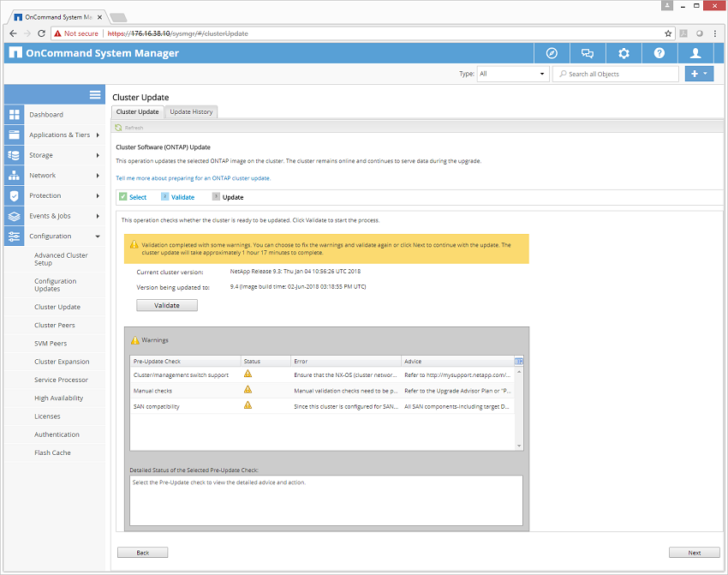Expand the Network submenu arrow
728x575 pixels.
(98, 176)
